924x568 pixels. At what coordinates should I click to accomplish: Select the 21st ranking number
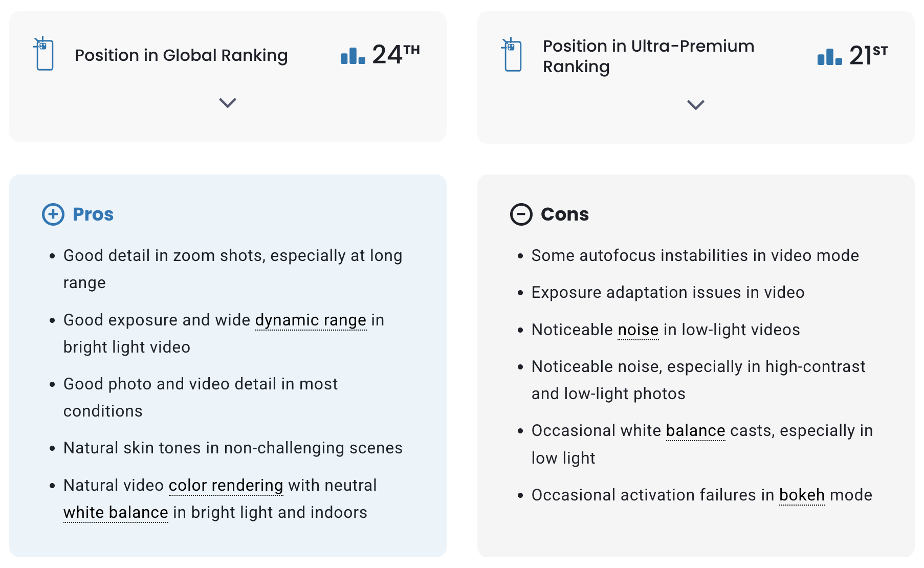868,55
